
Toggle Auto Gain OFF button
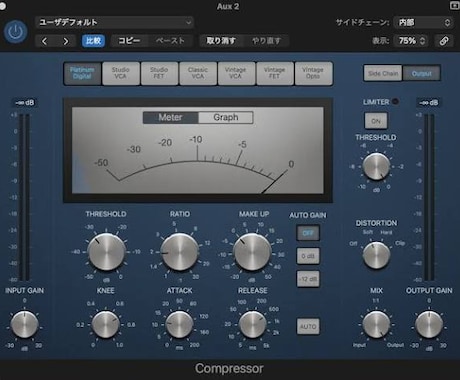[x=308, y=233]
